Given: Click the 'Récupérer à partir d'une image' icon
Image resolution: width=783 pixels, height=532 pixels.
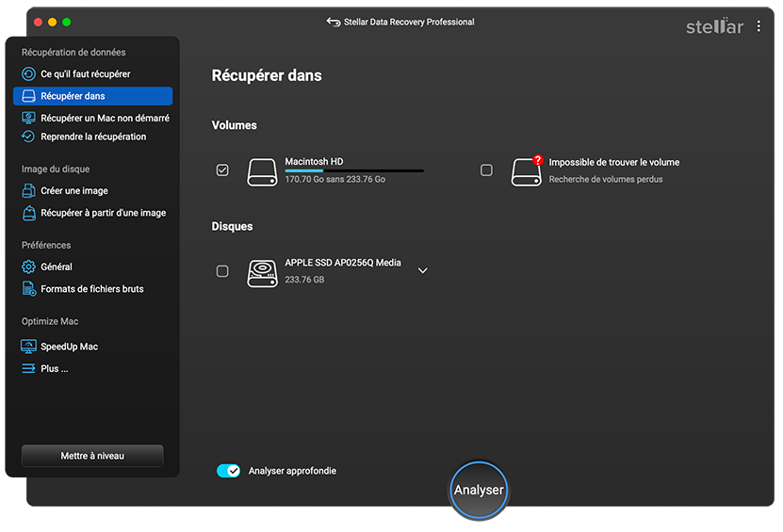Looking at the screenshot, I should 29,213.
